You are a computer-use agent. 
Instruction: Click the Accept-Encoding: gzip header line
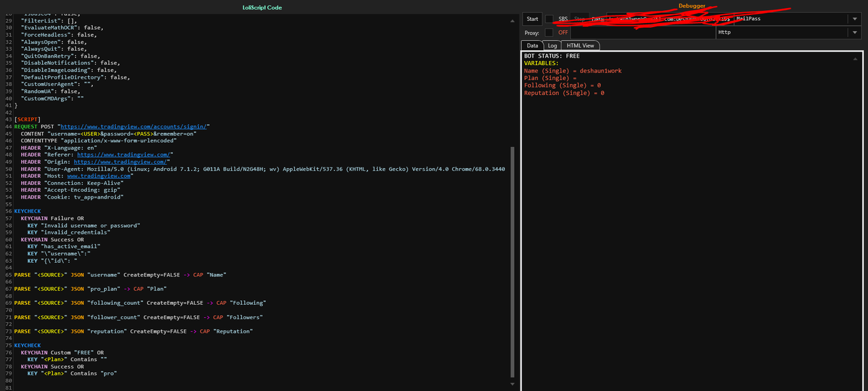tap(71, 190)
